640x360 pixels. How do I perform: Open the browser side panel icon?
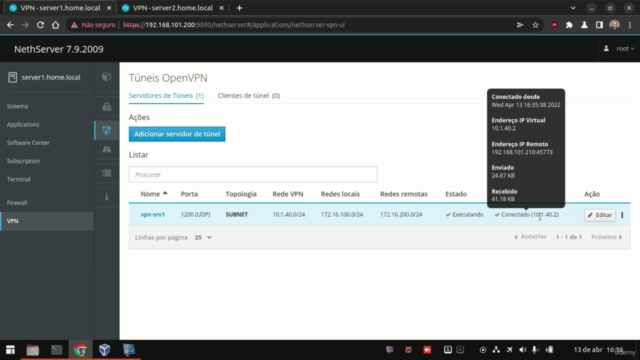point(599,25)
